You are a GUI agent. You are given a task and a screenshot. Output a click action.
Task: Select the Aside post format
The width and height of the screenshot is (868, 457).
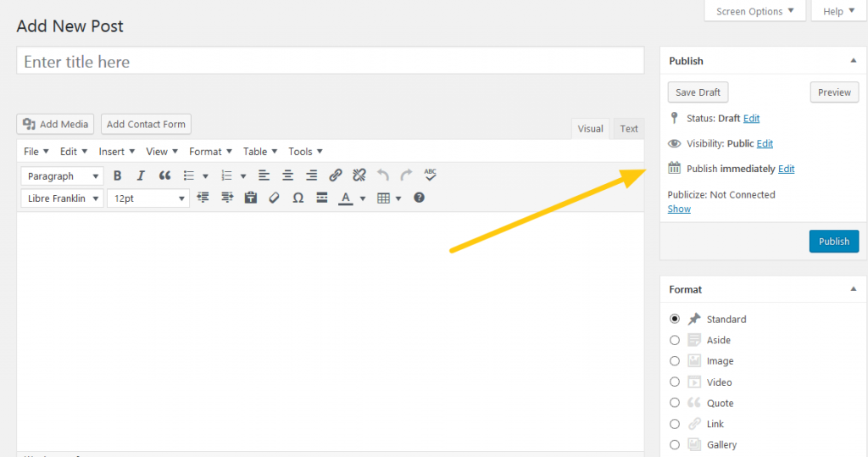(x=674, y=340)
